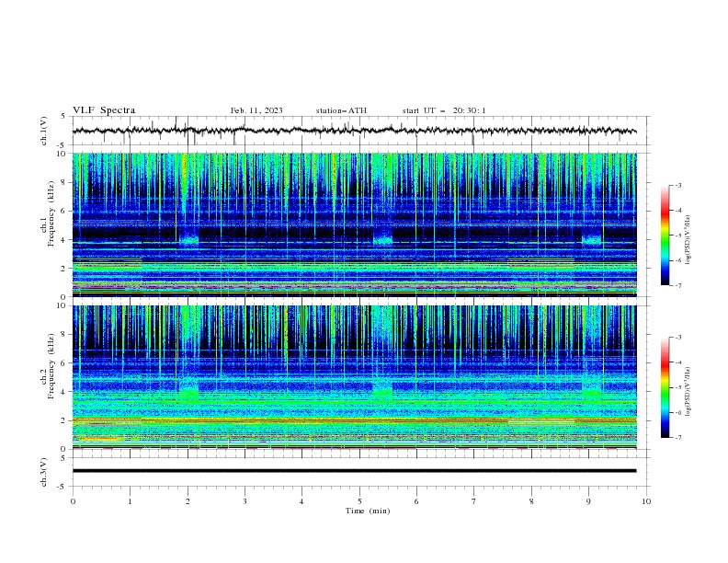Click the "-5" tick on the ch.2 colorbar

pyautogui.click(x=678, y=387)
